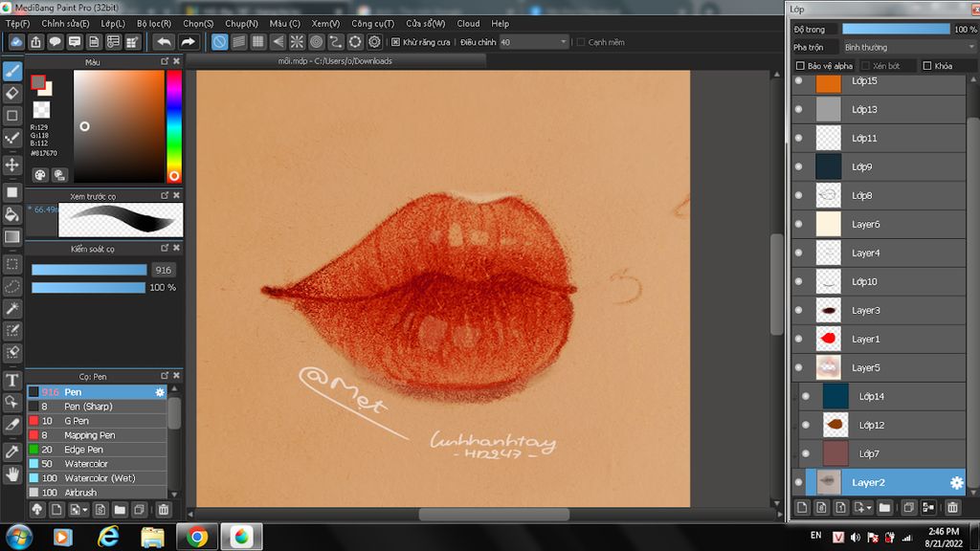
Task: Delete layer using the trash icon in the Lớp panel
Action: [952, 507]
